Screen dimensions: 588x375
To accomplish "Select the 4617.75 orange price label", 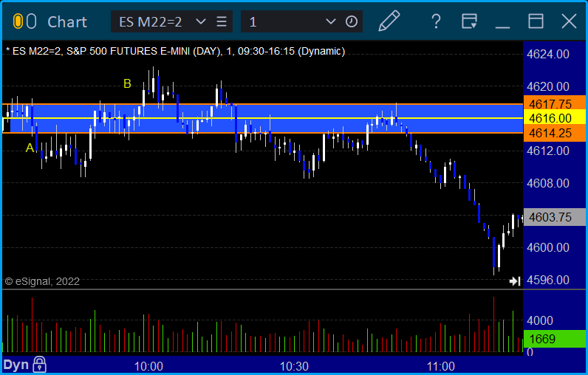I will pos(554,104).
